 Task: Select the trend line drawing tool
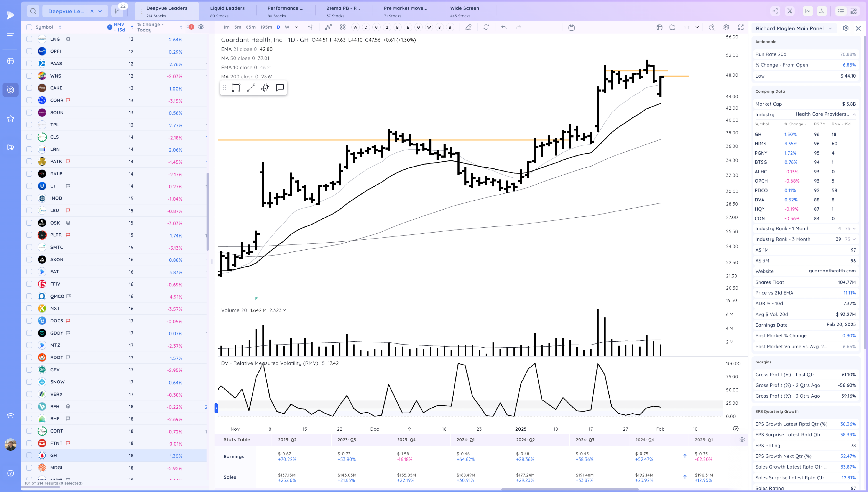point(250,88)
